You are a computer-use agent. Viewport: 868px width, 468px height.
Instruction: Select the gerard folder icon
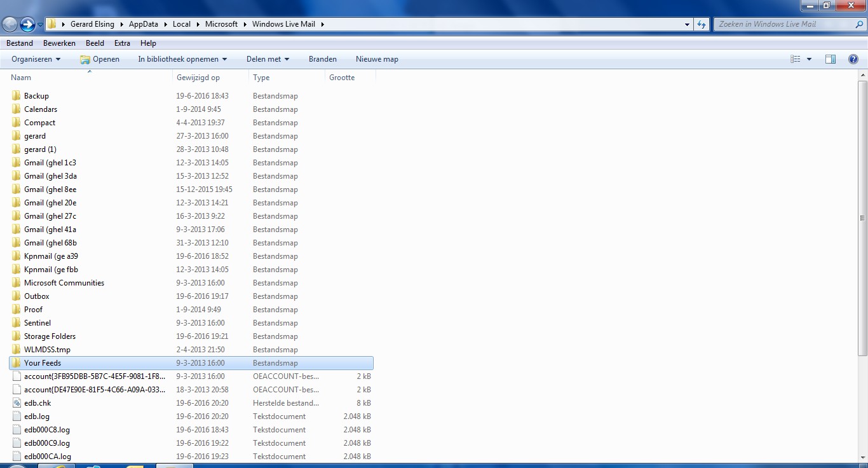pos(17,136)
